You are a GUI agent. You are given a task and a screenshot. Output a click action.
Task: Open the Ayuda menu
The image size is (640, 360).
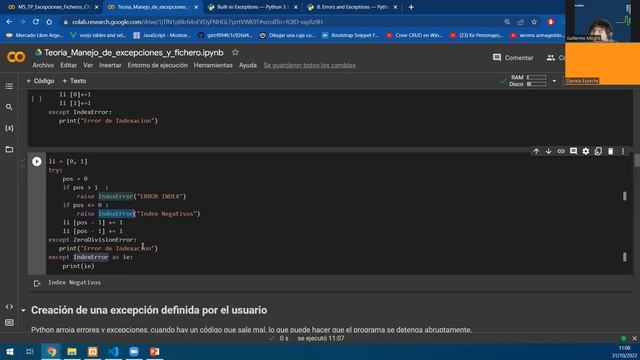(248, 65)
